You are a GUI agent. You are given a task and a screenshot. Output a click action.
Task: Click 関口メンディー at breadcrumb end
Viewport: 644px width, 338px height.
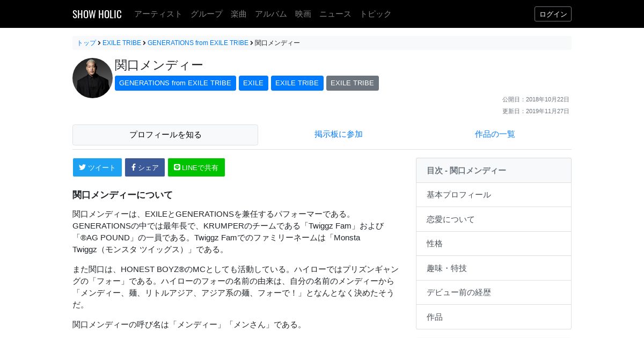(x=277, y=43)
